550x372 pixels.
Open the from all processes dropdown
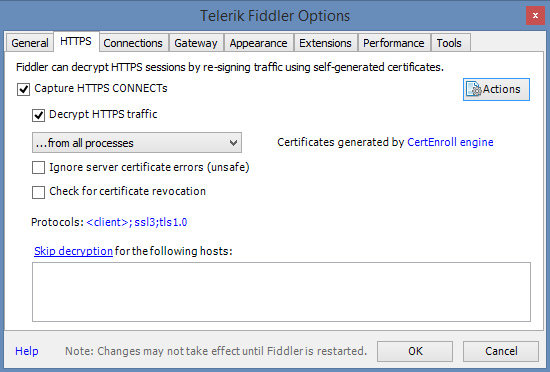coord(137,143)
